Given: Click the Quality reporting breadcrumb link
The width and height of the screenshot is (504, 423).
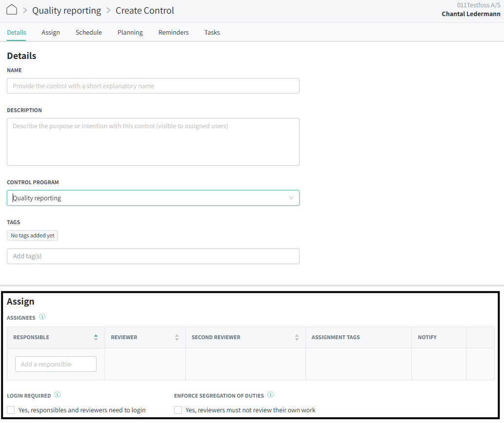Looking at the screenshot, I should click(x=66, y=10).
